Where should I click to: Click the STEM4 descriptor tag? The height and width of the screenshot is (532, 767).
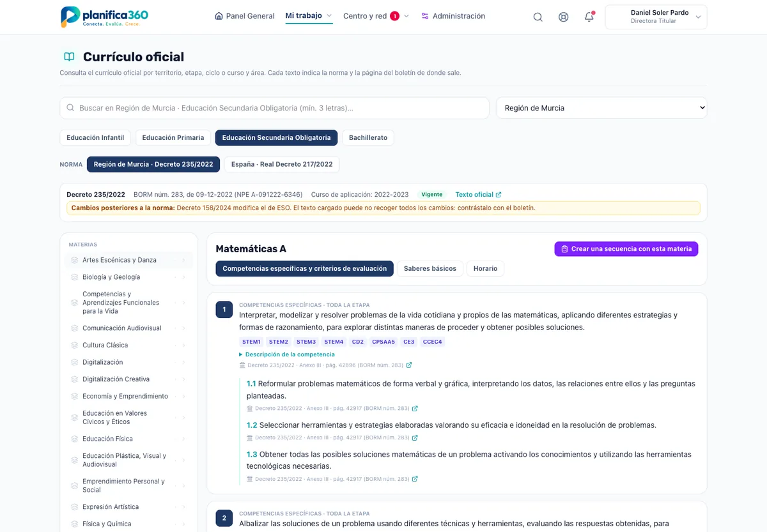click(x=334, y=342)
